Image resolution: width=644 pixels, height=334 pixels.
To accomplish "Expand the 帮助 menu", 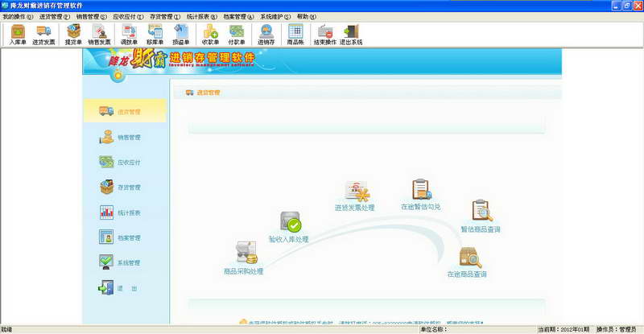I will tap(306, 16).
